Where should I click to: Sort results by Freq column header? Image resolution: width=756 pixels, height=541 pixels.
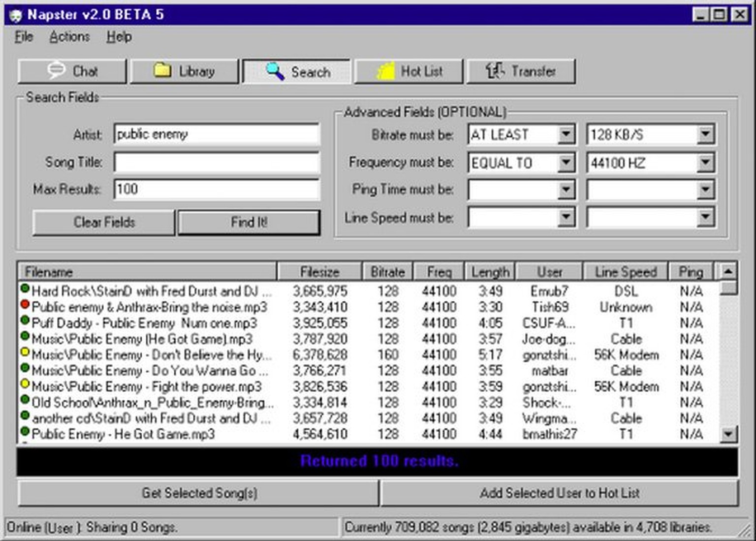tap(439, 272)
